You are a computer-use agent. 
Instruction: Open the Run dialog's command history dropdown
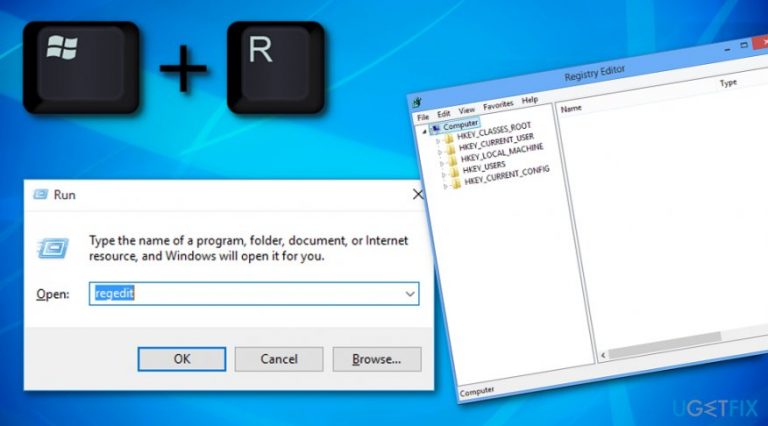pyautogui.click(x=410, y=294)
